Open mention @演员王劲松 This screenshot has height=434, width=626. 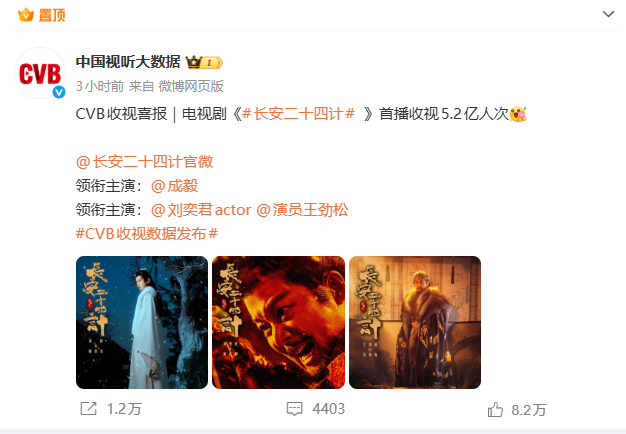pos(302,210)
